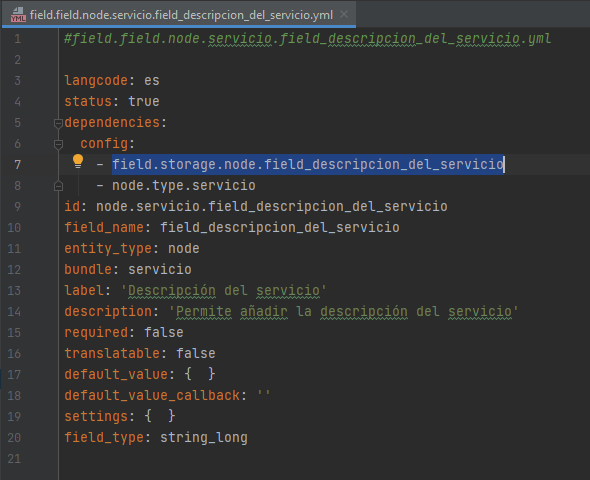Click line number 7 in gutter
The width and height of the screenshot is (590, 480).
17,164
